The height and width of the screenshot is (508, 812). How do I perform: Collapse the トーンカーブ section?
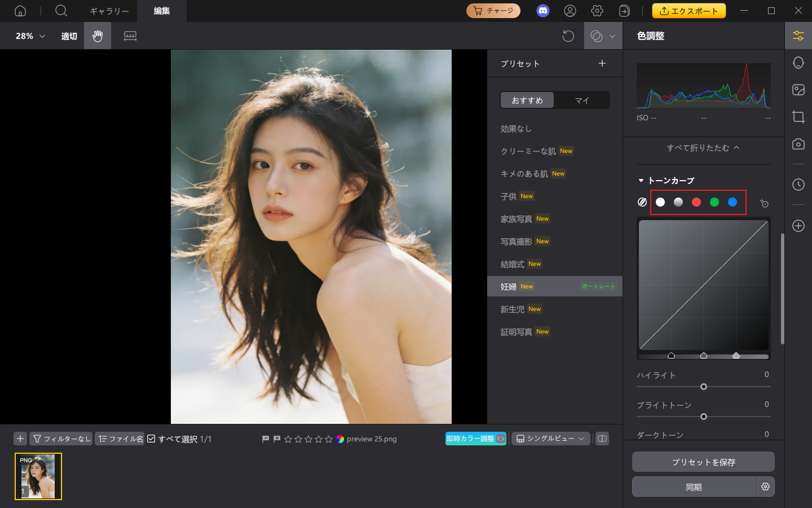641,181
